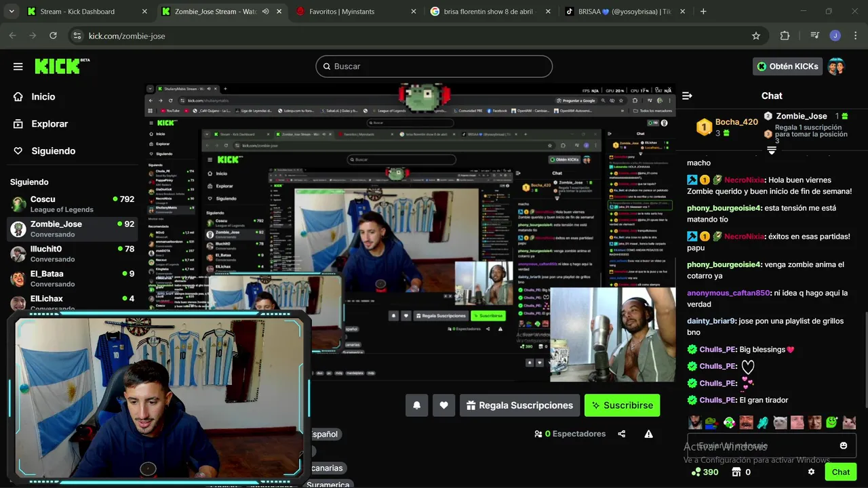Bookmark this page with star icon
The width and height of the screenshot is (868, 488).
pyautogui.click(x=756, y=36)
